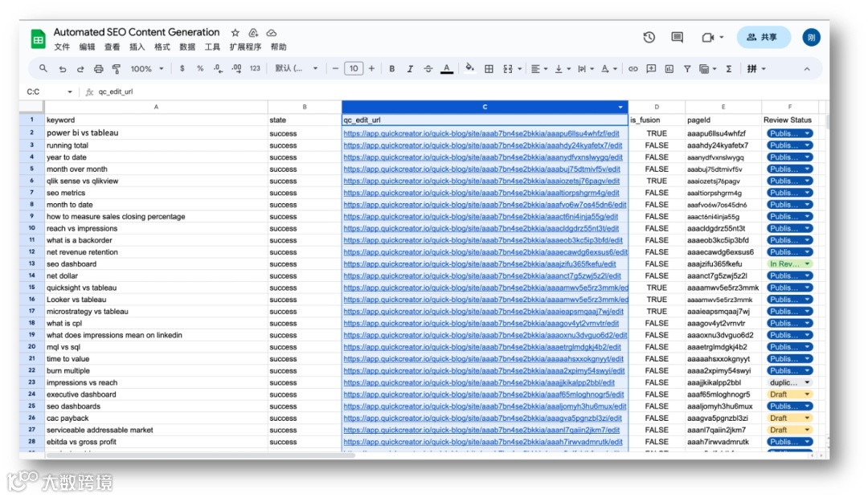
Task: Open the qc_edit_url link for seo dashboard
Action: click(479, 264)
